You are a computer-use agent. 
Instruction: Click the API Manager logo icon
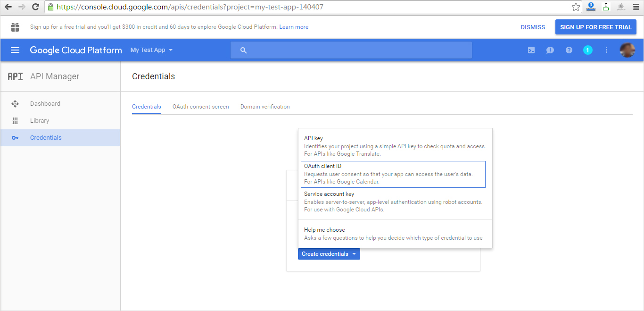pyautogui.click(x=15, y=76)
